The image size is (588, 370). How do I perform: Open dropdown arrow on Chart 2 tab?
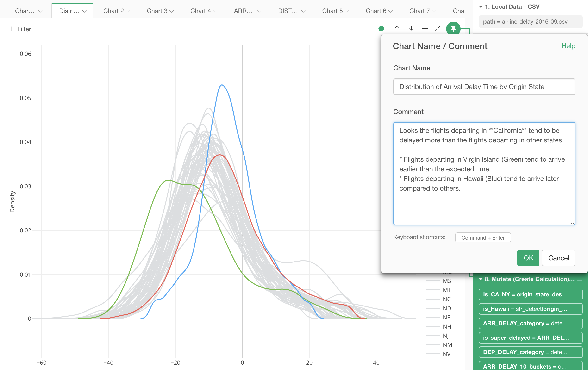point(128,11)
